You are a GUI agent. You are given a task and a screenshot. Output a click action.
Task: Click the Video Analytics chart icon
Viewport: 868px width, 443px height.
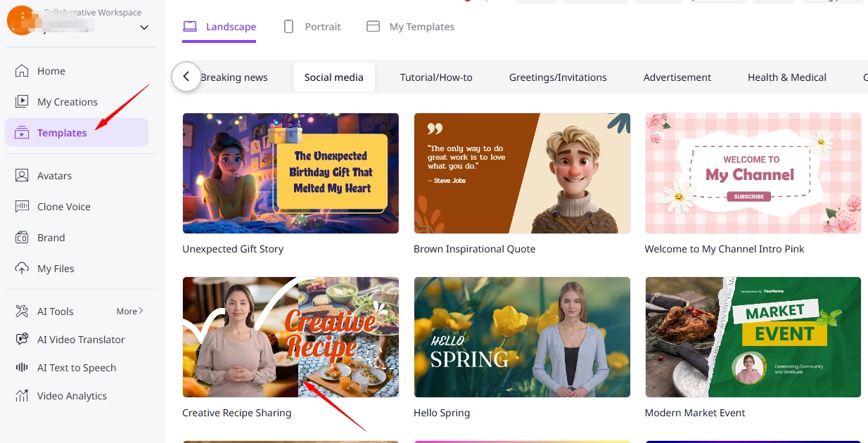pos(22,396)
